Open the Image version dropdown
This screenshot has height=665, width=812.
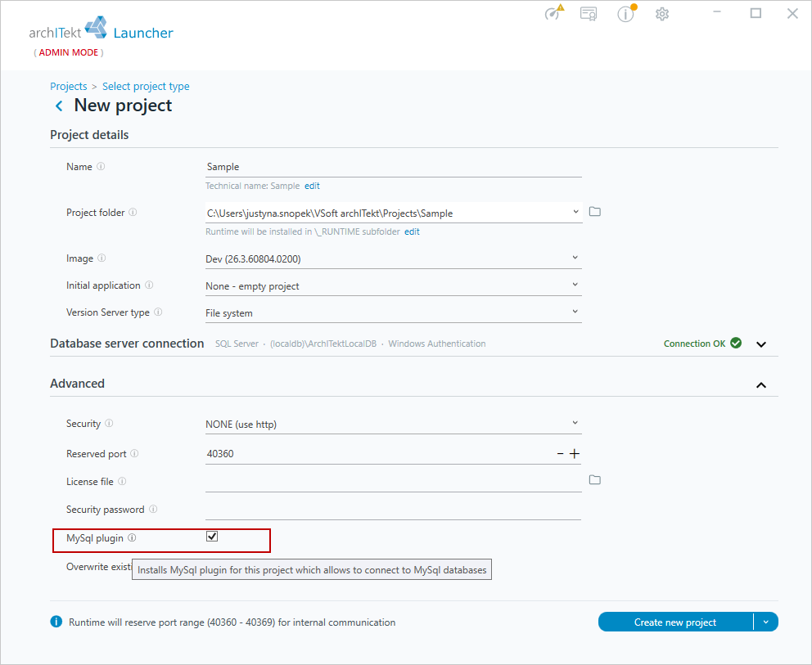click(x=393, y=258)
